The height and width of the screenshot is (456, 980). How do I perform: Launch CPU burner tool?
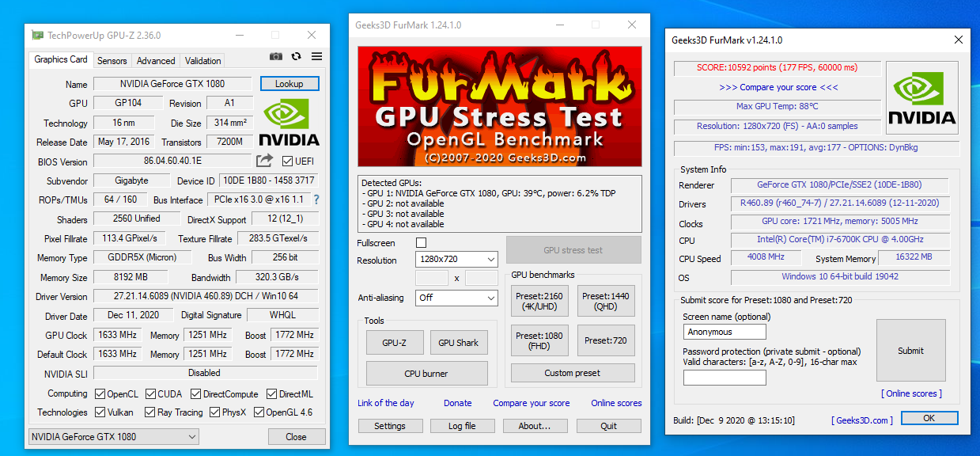tap(426, 373)
